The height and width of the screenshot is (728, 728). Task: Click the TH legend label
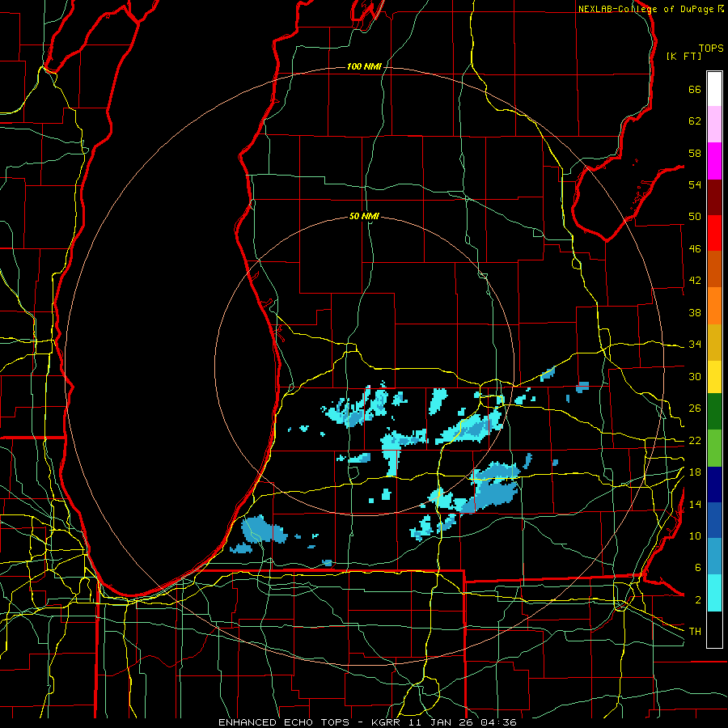[695, 632]
